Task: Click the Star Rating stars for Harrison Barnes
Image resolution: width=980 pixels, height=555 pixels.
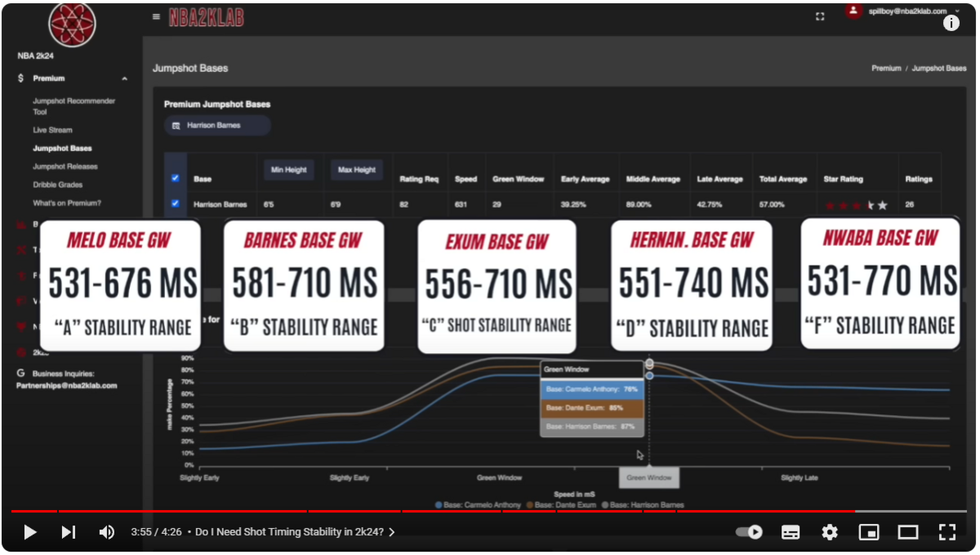Action: (x=856, y=205)
